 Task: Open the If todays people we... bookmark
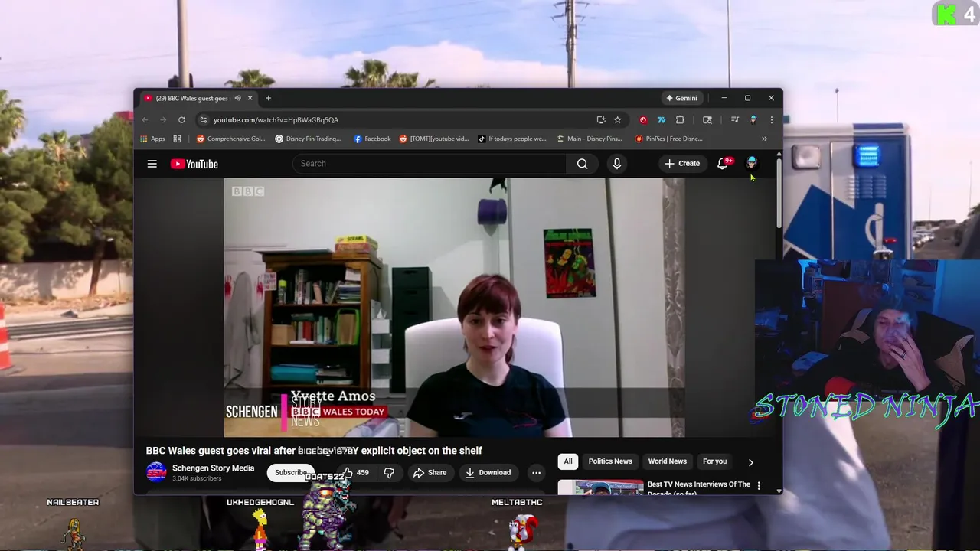click(x=512, y=139)
